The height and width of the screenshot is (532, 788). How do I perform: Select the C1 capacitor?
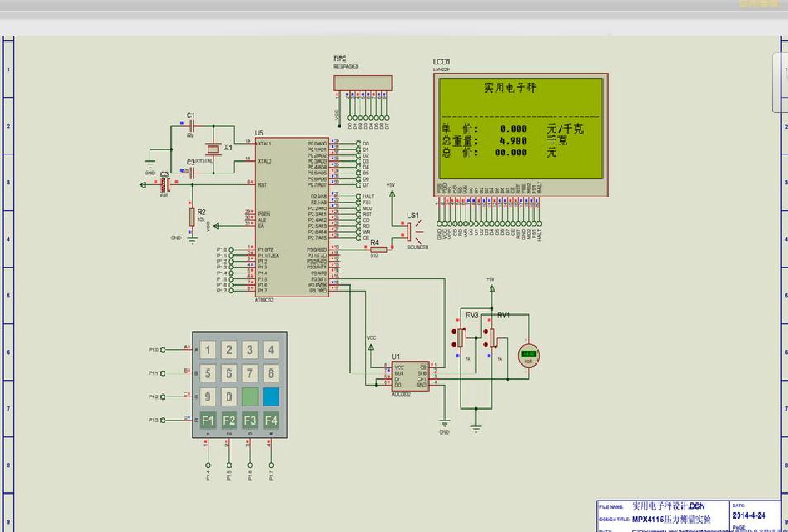coord(191,126)
